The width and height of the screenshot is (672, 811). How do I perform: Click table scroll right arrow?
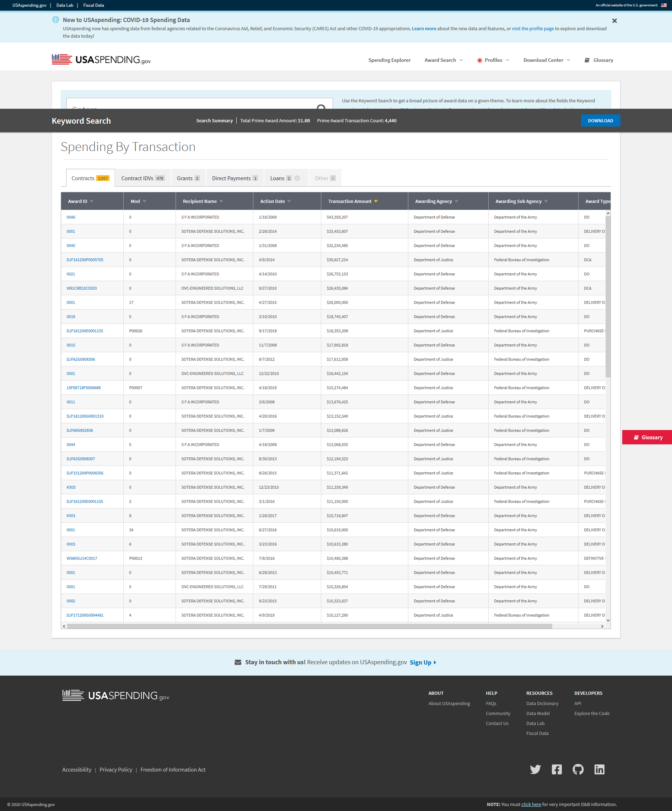pyautogui.click(x=602, y=627)
